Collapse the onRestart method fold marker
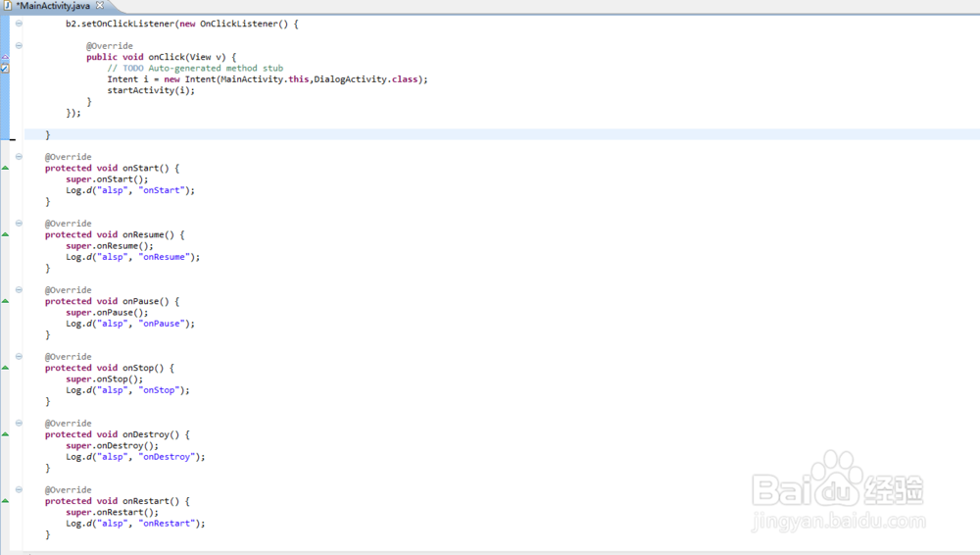This screenshot has width=980, height=555. click(x=19, y=490)
